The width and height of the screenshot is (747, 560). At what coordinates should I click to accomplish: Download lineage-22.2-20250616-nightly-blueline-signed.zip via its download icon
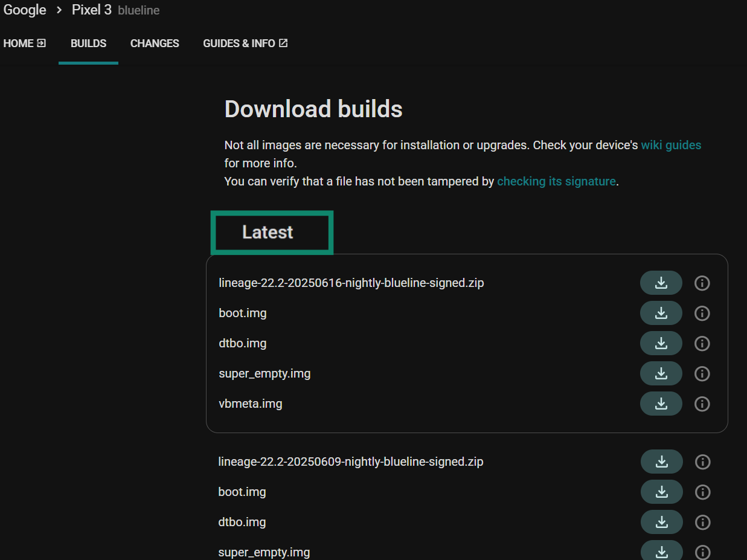click(x=661, y=282)
